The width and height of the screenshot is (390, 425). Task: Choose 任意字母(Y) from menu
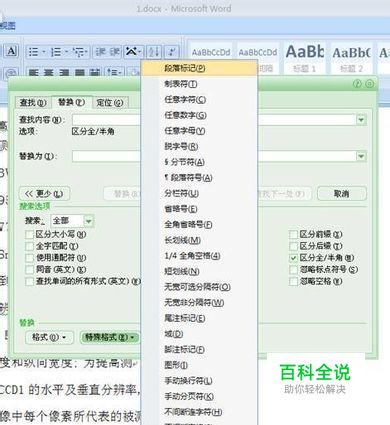(199, 131)
